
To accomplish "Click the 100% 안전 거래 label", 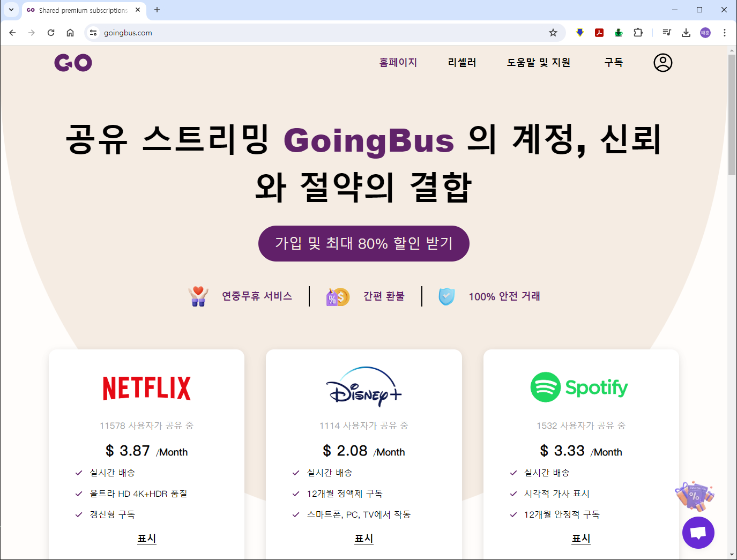I will [x=504, y=296].
